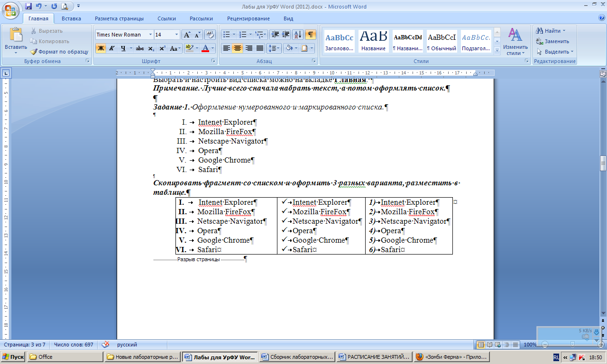Screen dimensions: 607x364
Task: Switch to the Рассылки tab
Action: pos(201,18)
